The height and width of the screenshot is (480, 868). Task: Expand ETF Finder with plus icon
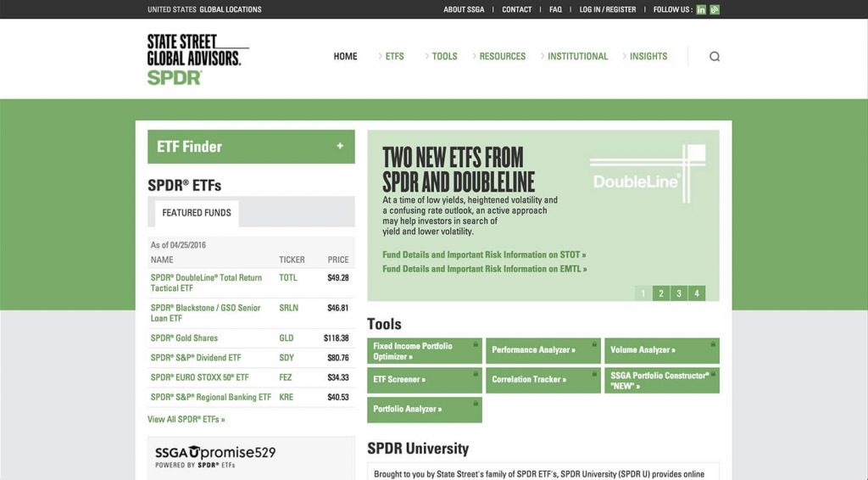tap(340, 146)
